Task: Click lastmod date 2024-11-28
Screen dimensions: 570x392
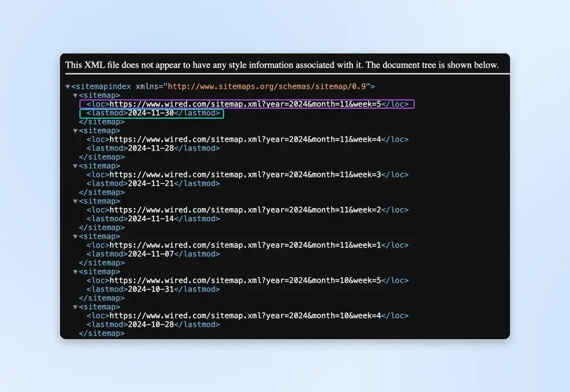Action: click(x=151, y=148)
